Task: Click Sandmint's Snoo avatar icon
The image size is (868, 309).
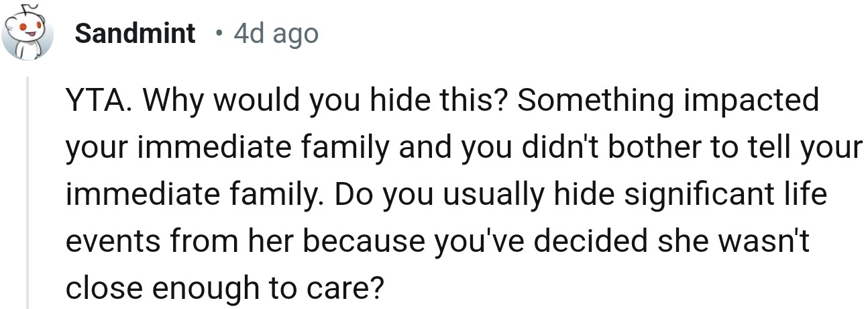Action: pos(28,32)
